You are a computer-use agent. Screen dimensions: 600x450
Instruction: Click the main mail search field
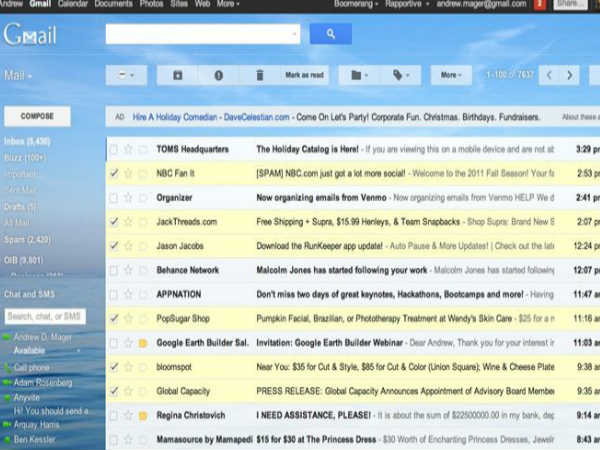[203, 34]
